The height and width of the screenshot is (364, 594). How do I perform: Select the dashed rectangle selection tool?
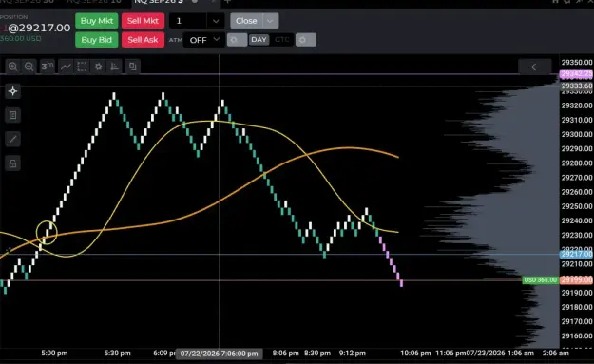(82, 67)
